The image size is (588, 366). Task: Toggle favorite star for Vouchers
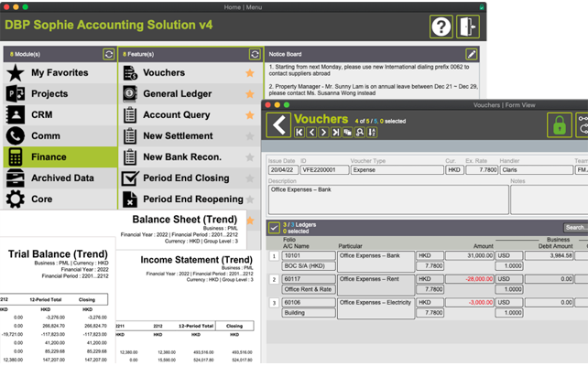[249, 73]
